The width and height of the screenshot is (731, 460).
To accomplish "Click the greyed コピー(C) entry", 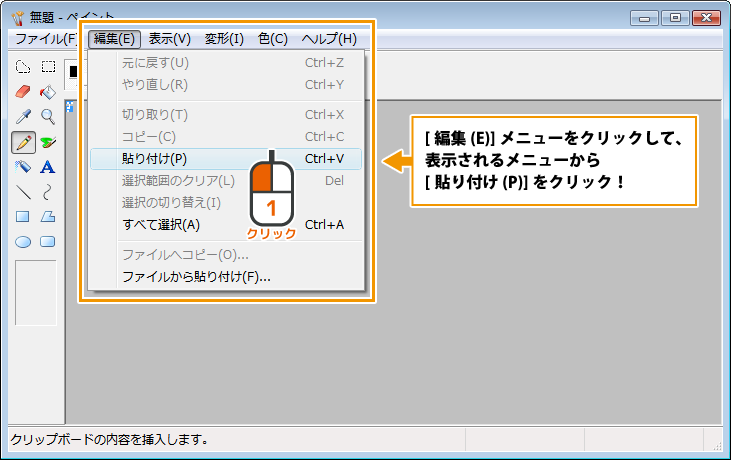I will (x=226, y=137).
